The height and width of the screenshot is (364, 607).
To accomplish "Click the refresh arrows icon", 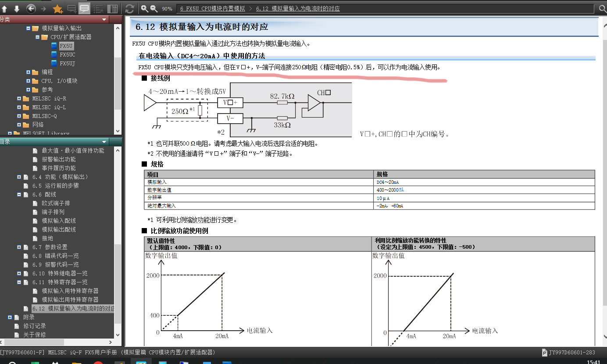I will [129, 9].
